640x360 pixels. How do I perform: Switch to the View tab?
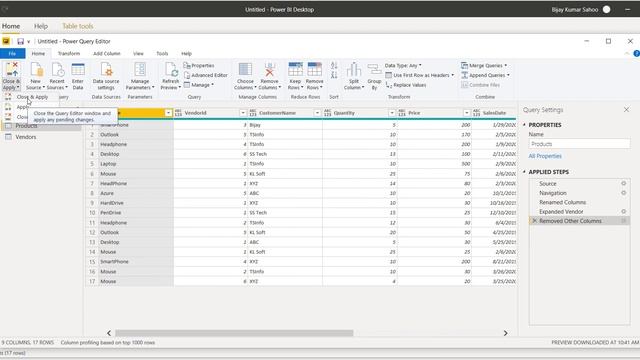[x=138, y=53]
